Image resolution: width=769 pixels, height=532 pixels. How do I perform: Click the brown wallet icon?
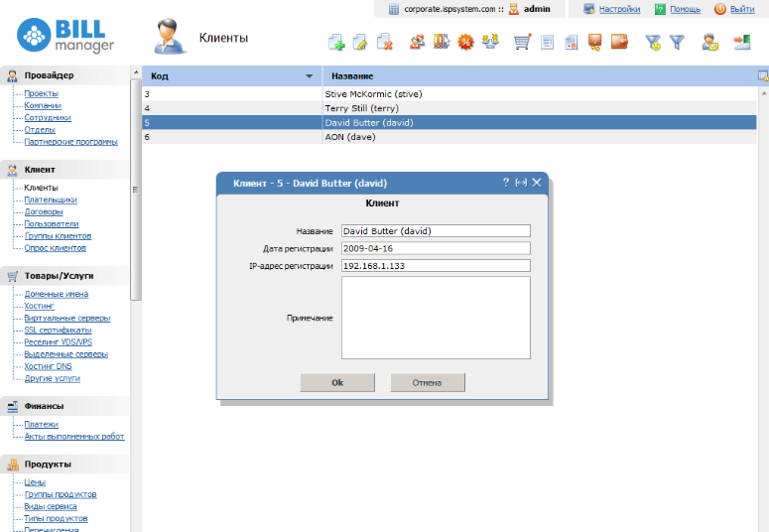pos(620,42)
